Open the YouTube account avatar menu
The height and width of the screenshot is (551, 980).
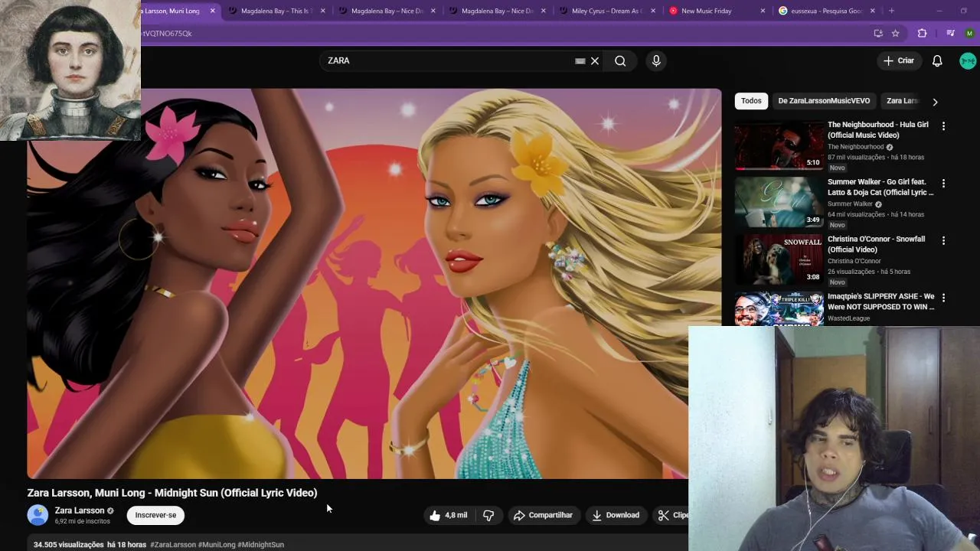click(968, 60)
